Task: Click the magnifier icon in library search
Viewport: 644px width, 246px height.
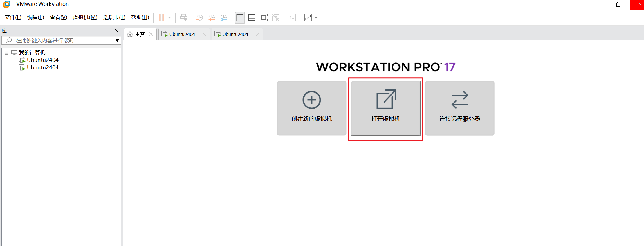Action: point(9,40)
